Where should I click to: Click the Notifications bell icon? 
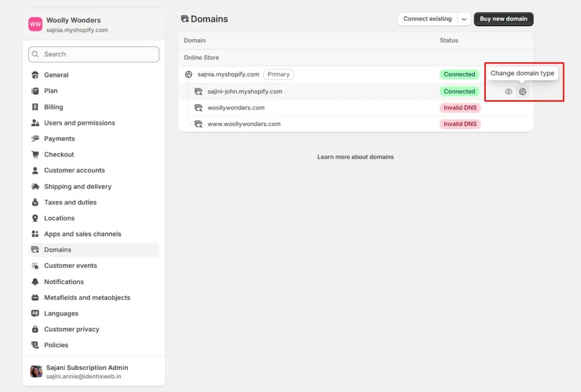point(35,282)
